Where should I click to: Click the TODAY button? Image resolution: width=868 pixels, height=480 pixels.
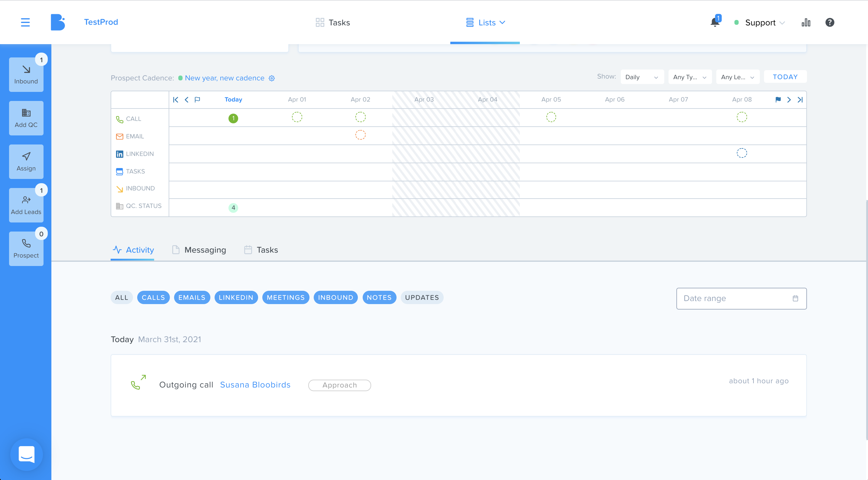(x=785, y=77)
